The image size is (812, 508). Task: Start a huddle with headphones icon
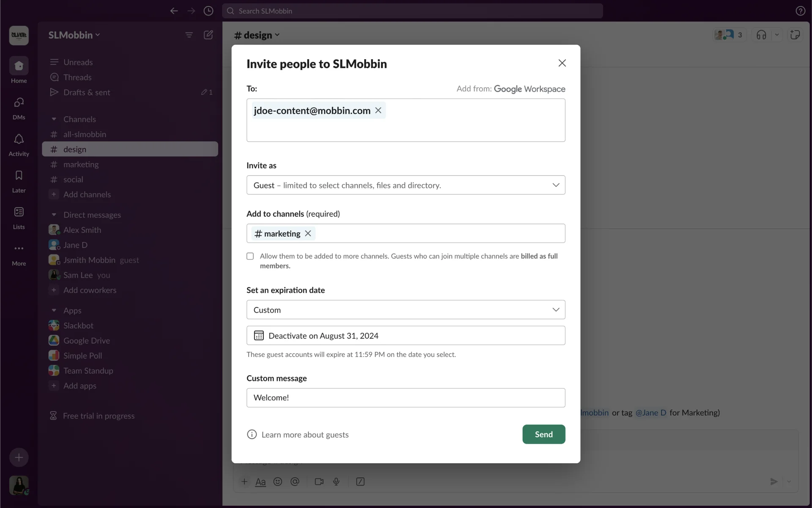pos(761,35)
